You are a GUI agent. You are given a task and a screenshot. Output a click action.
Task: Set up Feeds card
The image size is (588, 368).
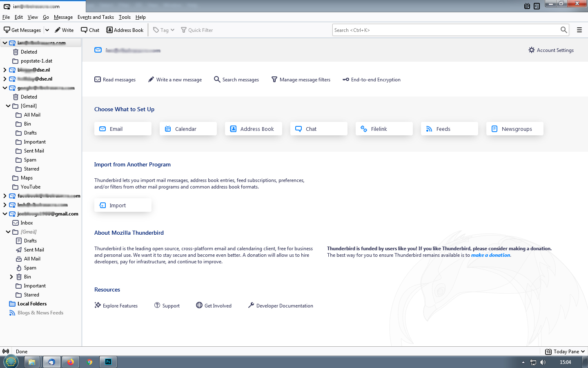click(x=450, y=129)
